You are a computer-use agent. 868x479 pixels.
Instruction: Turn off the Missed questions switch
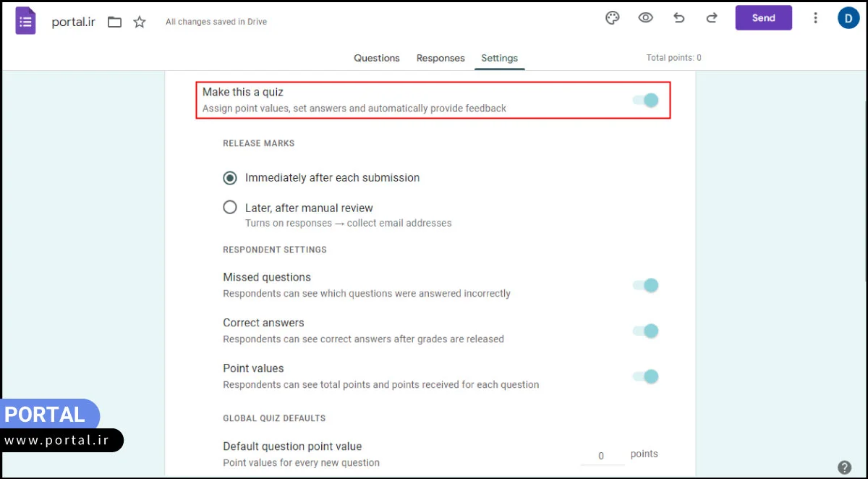point(646,285)
